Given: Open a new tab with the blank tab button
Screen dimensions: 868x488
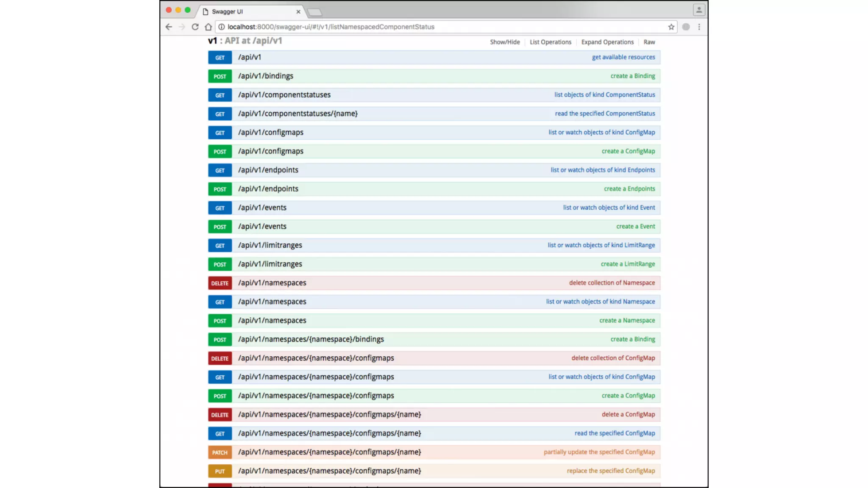Looking at the screenshot, I should coord(314,12).
